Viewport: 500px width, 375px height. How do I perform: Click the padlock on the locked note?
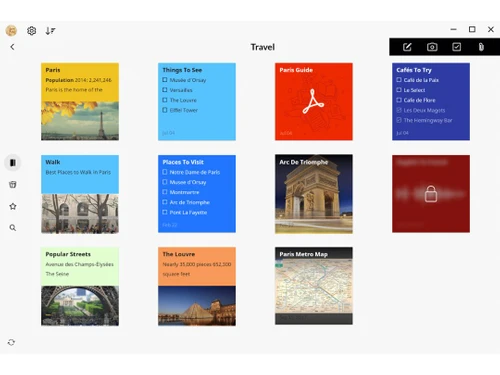coord(431,194)
